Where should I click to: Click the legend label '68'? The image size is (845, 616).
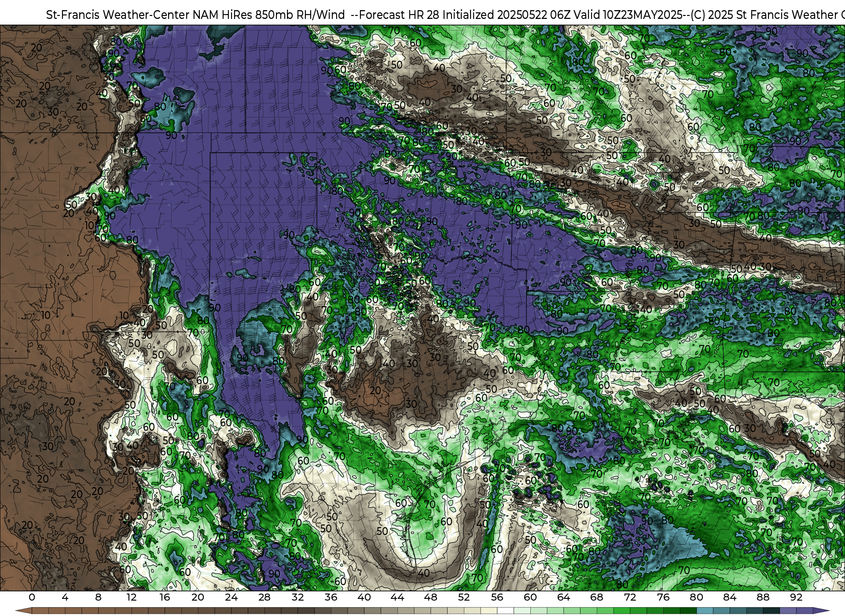pos(597,598)
